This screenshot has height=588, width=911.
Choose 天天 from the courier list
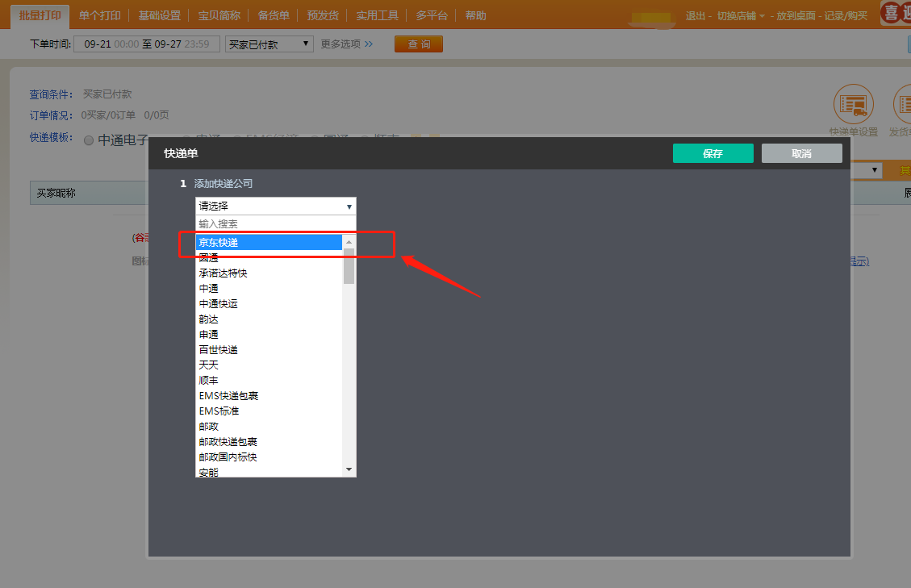pos(269,365)
